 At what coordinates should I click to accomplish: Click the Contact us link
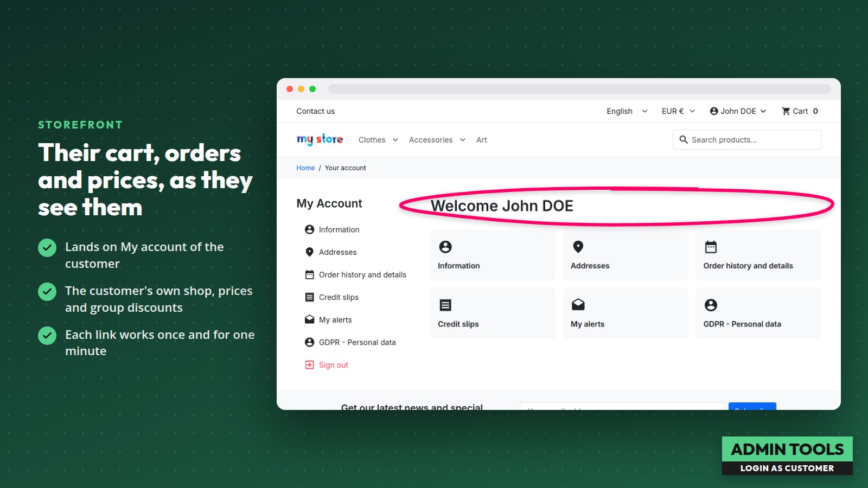(316, 111)
